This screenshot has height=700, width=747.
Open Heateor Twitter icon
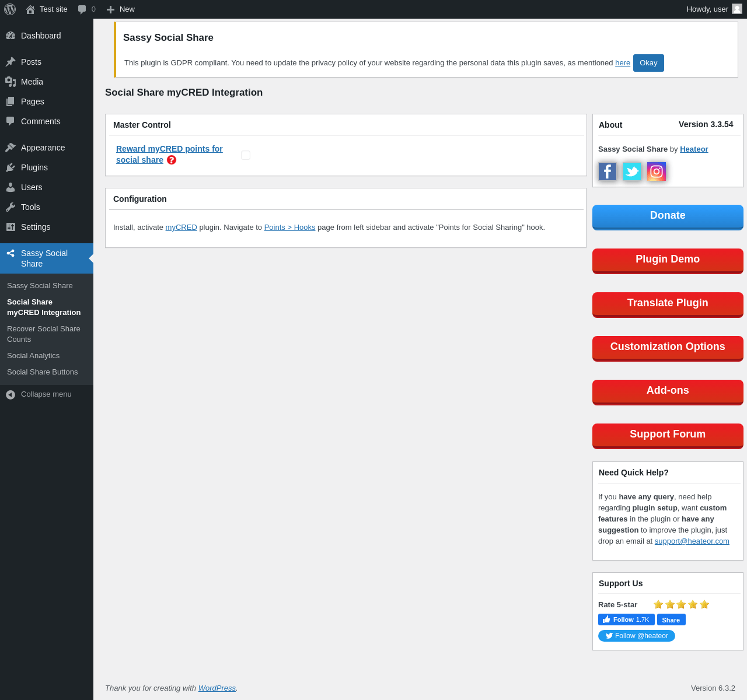tap(632, 171)
